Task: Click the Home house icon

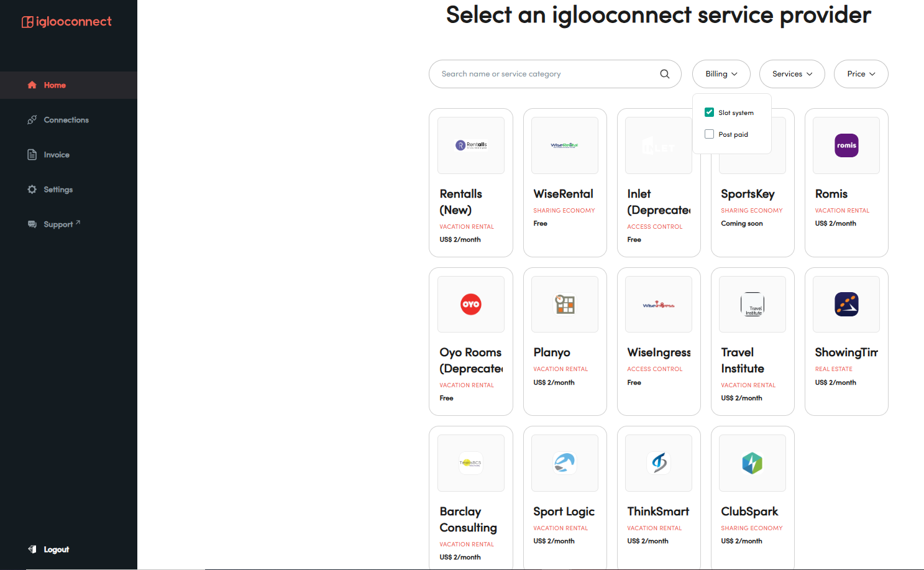Action: [32, 85]
